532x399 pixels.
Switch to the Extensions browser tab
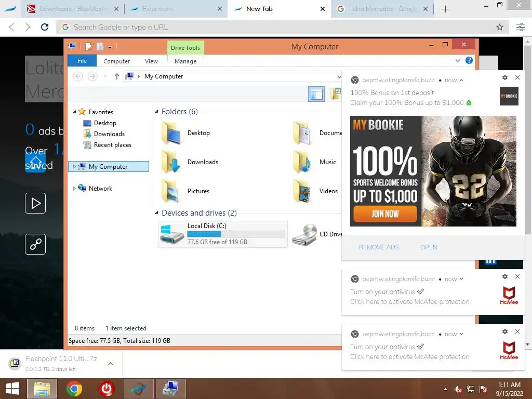click(x=176, y=9)
